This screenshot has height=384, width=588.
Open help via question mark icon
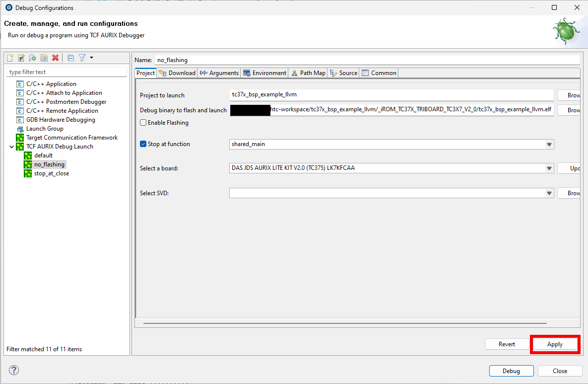(14, 370)
